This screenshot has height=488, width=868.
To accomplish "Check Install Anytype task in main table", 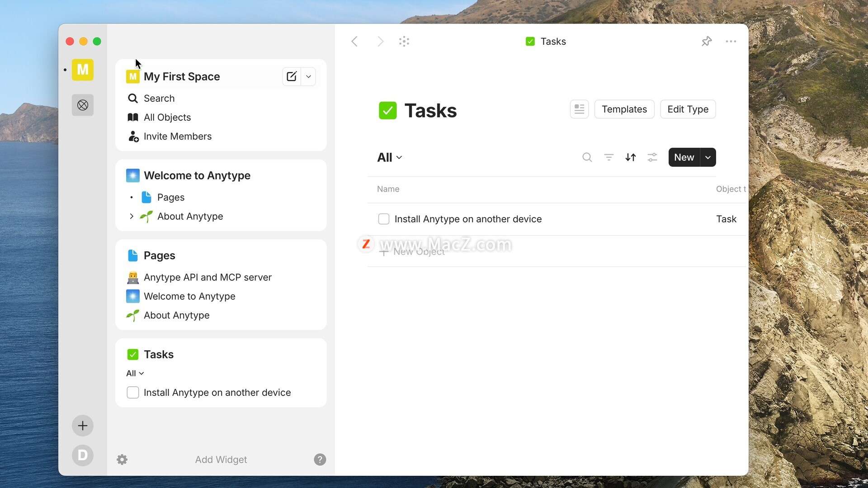I will [383, 219].
